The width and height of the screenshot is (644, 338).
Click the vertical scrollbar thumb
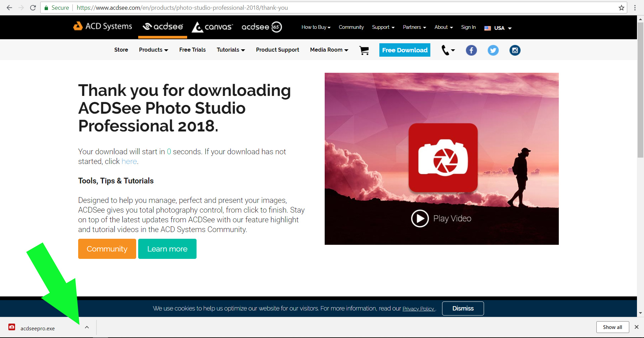pyautogui.click(x=640, y=90)
